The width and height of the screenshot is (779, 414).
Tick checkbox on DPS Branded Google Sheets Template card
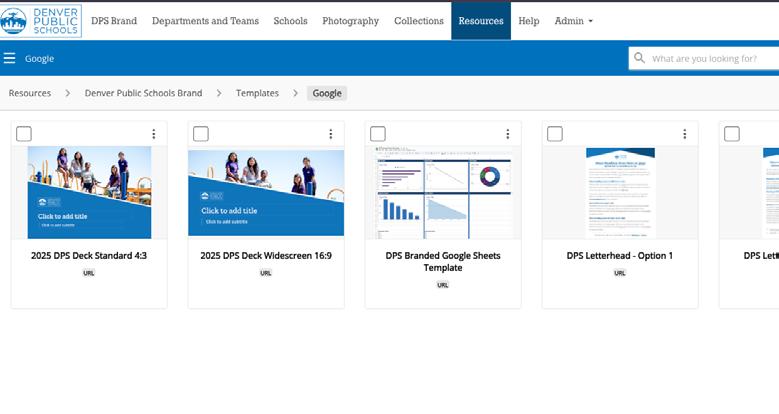tap(378, 134)
